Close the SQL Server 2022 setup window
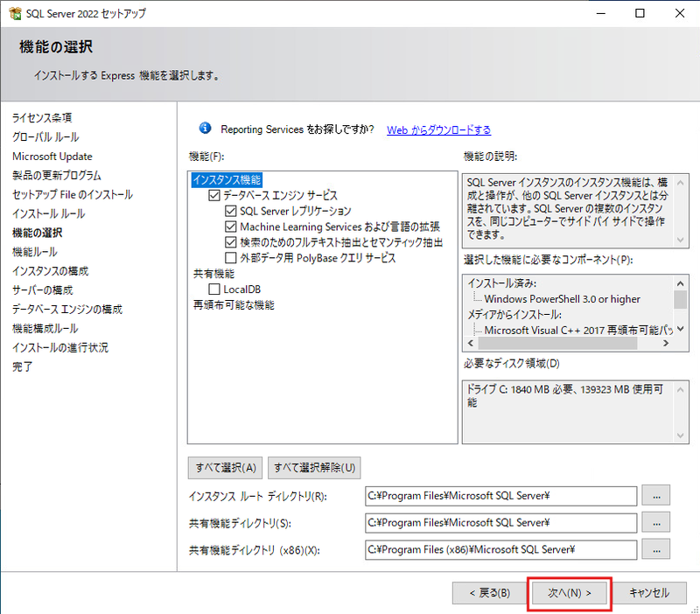 click(680, 13)
